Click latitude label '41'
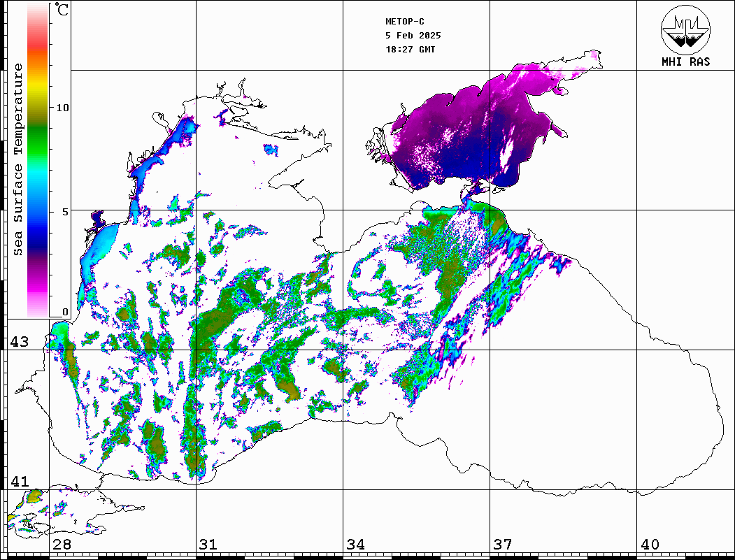Screen dimensions: 735x560 20,481
